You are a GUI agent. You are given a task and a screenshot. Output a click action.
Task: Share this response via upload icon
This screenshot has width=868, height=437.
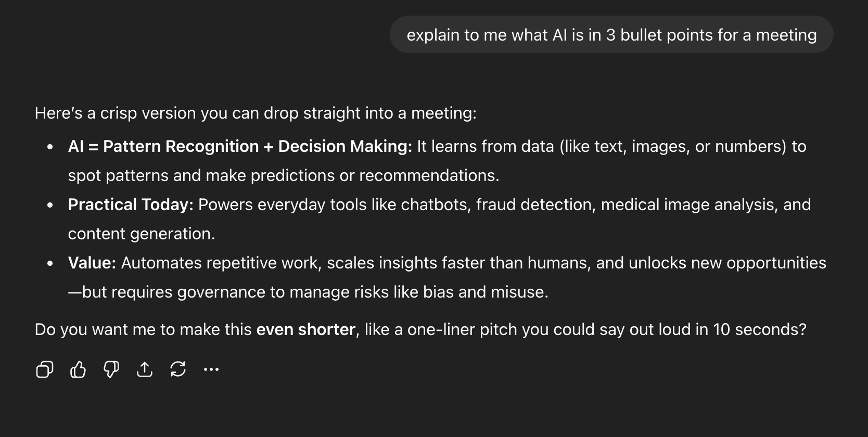145,369
